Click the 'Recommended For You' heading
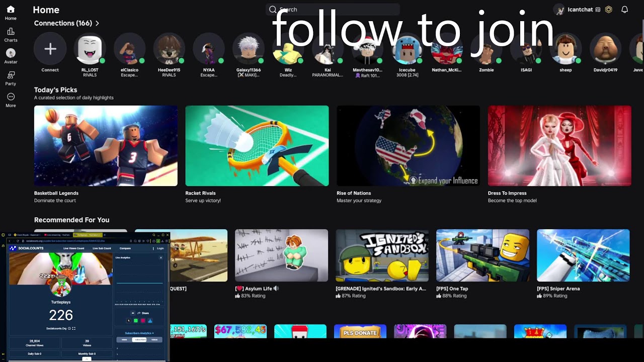The image size is (644, 362). coord(71,220)
